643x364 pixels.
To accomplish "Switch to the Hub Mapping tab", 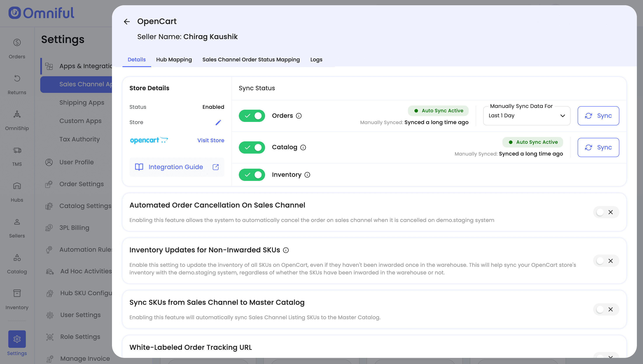I will click(x=174, y=59).
